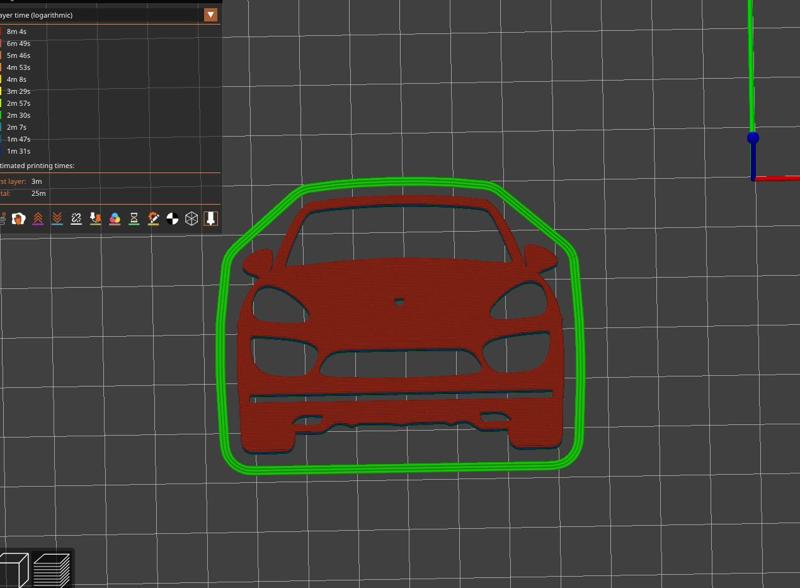The image size is (800, 588).
Task: Toggle pause prints hourglass icon
Action: point(134,219)
